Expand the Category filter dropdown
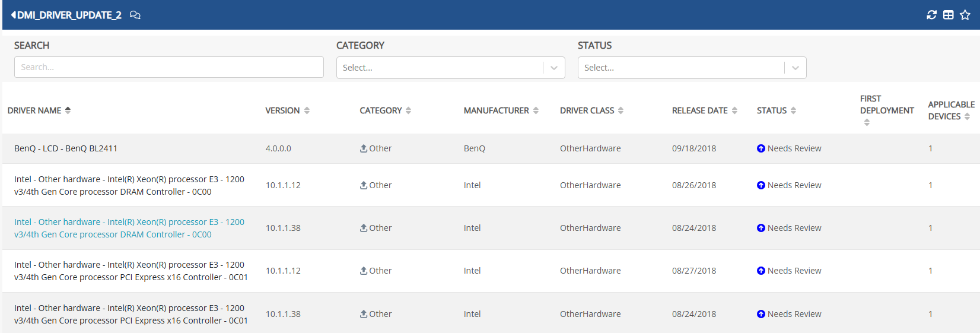 554,68
